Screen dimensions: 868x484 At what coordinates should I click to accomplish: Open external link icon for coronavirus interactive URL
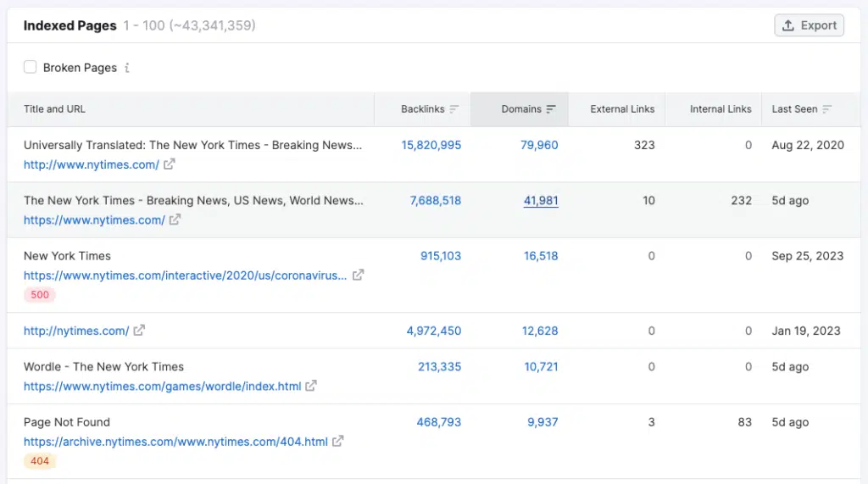[x=359, y=275]
